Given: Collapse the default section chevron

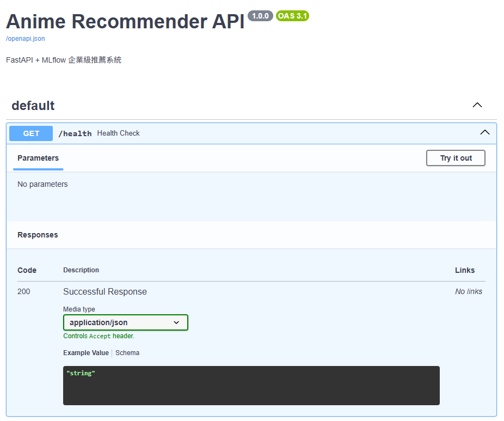Looking at the screenshot, I should coord(477,105).
